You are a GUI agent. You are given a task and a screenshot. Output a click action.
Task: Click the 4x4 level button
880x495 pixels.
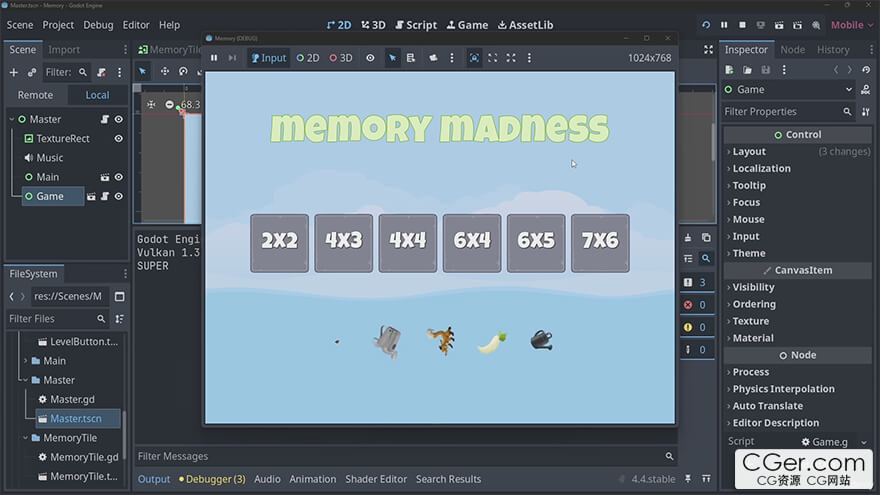pyautogui.click(x=407, y=242)
